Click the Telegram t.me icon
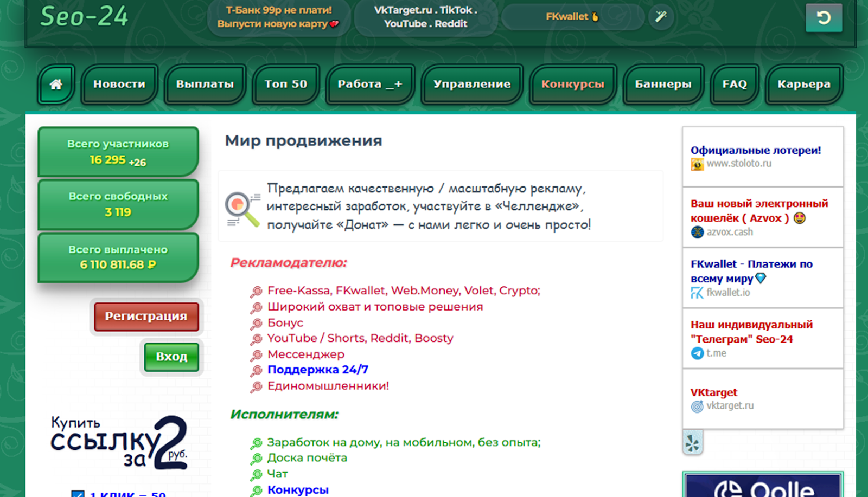The image size is (868, 497). pyautogui.click(x=697, y=353)
